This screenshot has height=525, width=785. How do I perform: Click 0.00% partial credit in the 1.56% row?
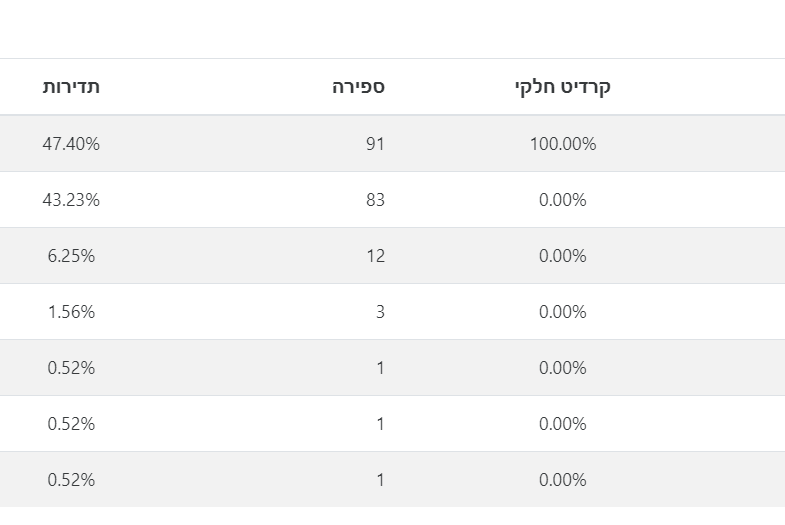(x=562, y=312)
